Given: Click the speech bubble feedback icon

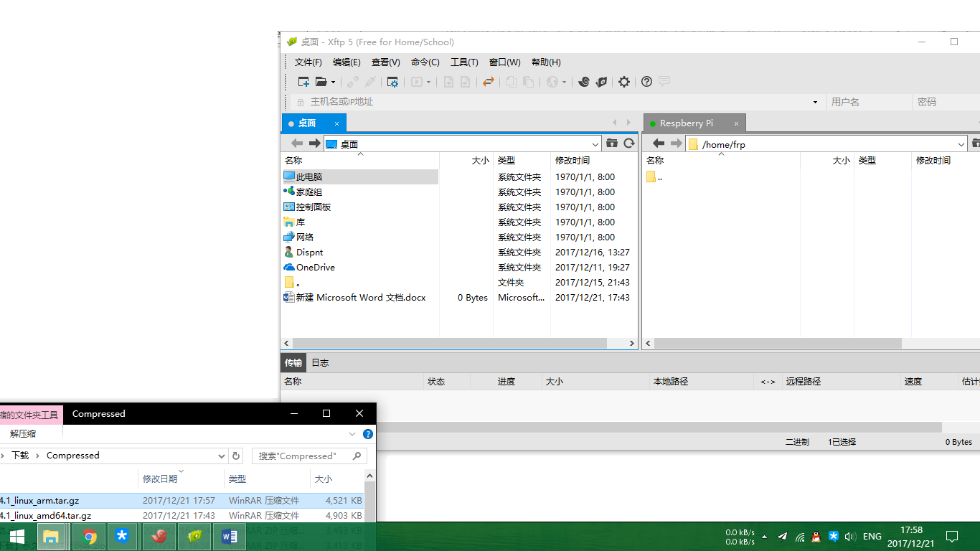Looking at the screenshot, I should 664,82.
